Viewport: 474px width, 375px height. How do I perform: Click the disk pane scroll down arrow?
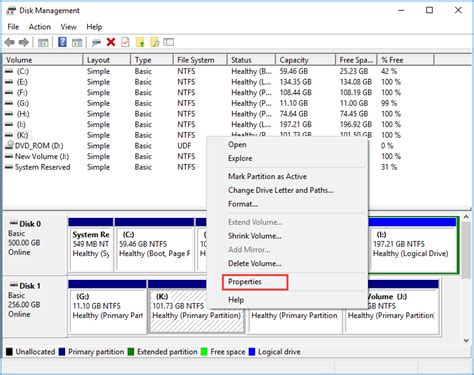pyautogui.click(x=466, y=340)
